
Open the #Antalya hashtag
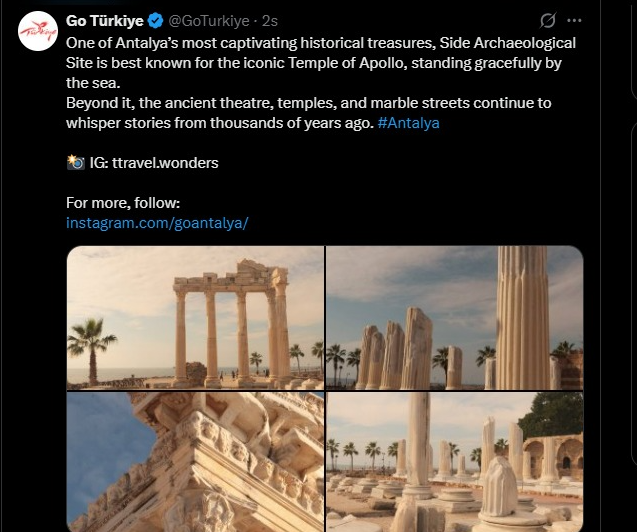click(x=409, y=123)
